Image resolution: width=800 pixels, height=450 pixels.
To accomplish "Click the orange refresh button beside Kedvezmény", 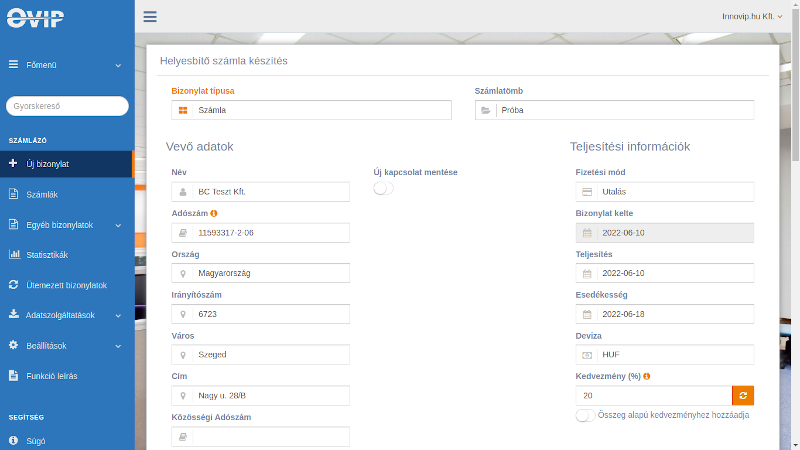I will (x=743, y=395).
